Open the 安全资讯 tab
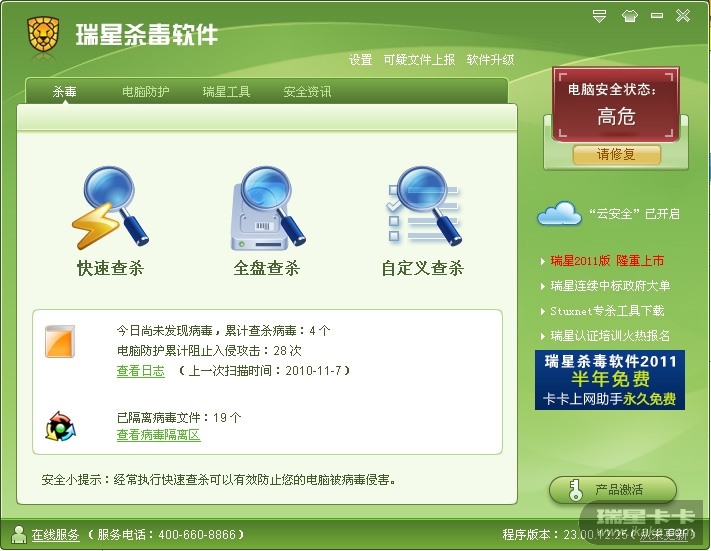The image size is (711, 551). coord(307,92)
